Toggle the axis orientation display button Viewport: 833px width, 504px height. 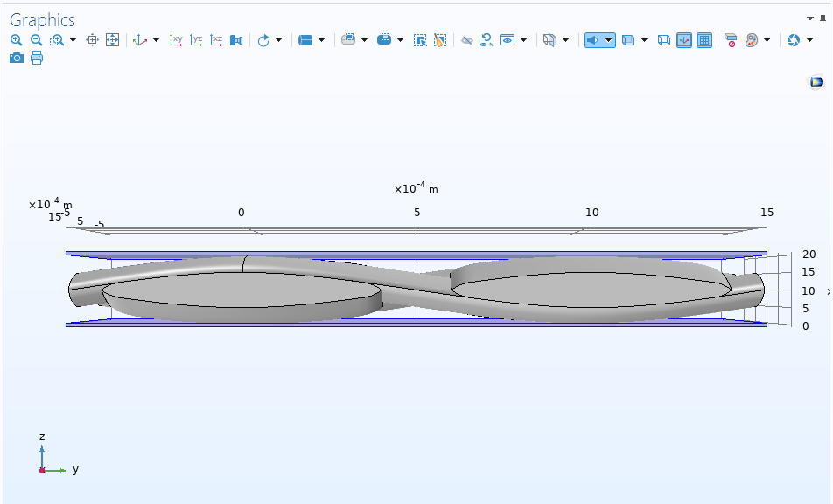(684, 40)
